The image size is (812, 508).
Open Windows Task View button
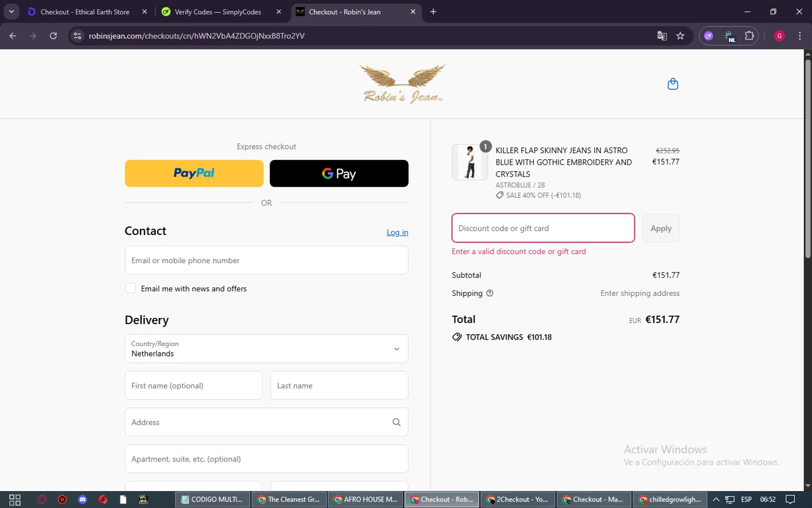(x=15, y=499)
